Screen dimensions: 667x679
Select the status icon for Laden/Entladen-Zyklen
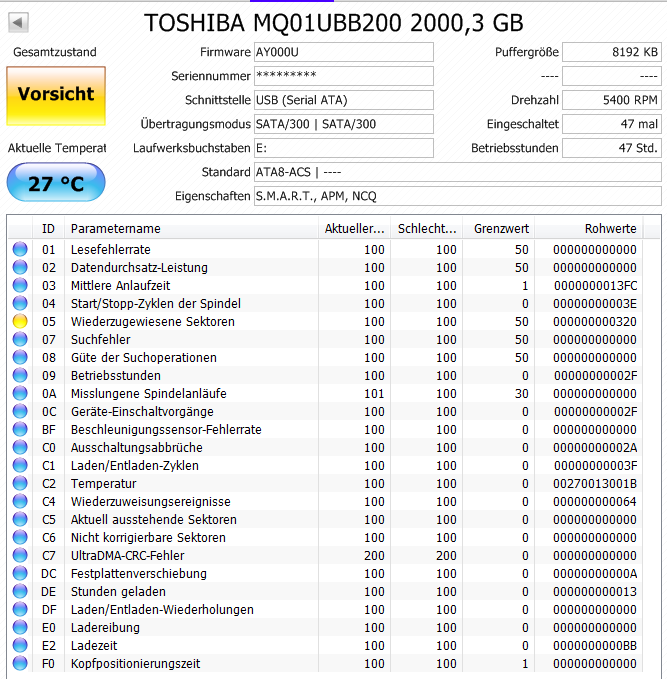[20, 465]
